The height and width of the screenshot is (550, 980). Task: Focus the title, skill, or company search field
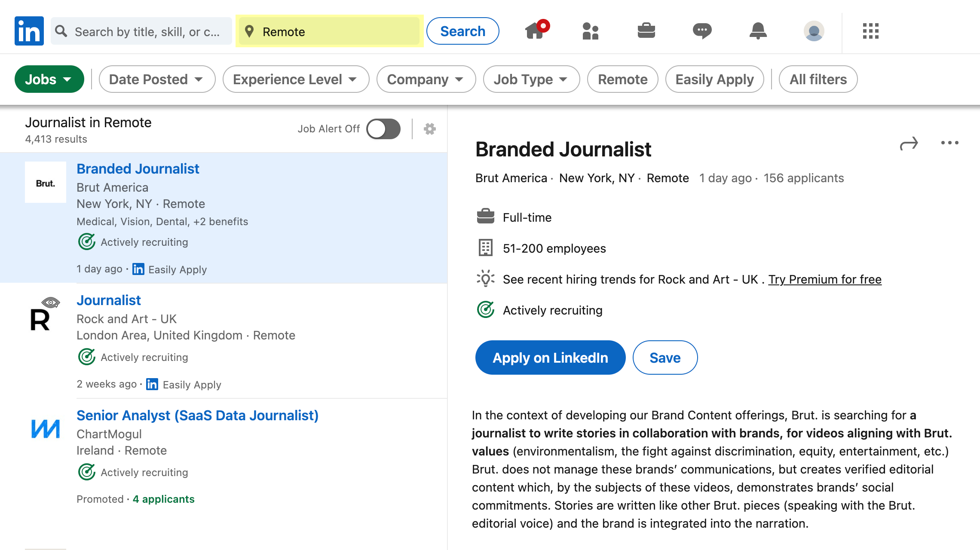[141, 31]
